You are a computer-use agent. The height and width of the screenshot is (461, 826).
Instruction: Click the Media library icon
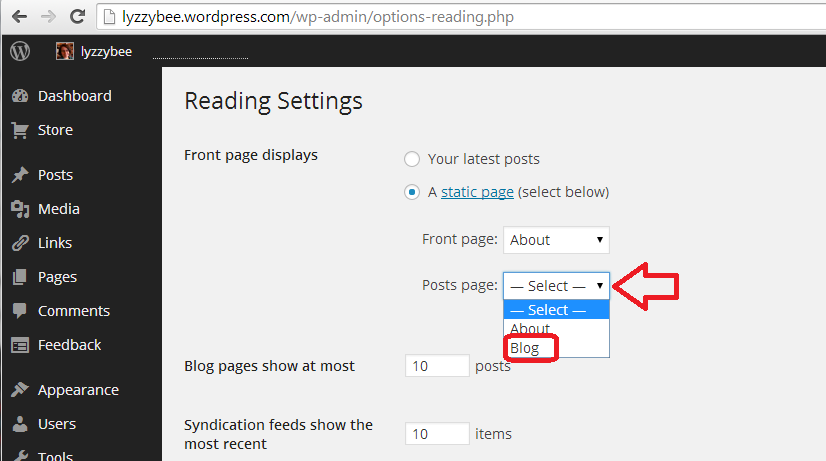(20, 209)
